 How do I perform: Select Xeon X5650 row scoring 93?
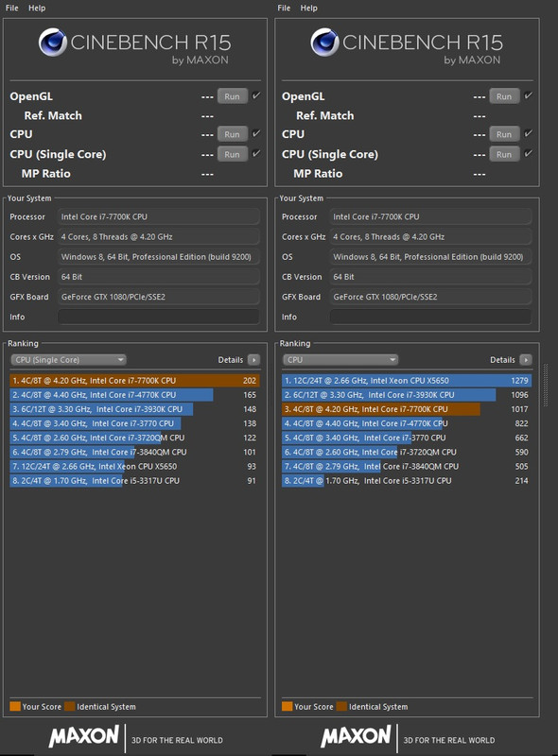pos(134,466)
